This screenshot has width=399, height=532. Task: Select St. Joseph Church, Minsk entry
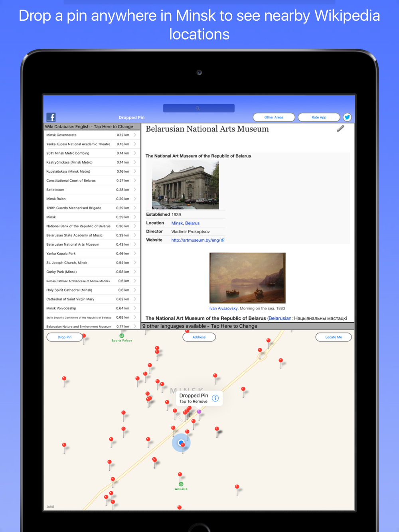coord(92,263)
